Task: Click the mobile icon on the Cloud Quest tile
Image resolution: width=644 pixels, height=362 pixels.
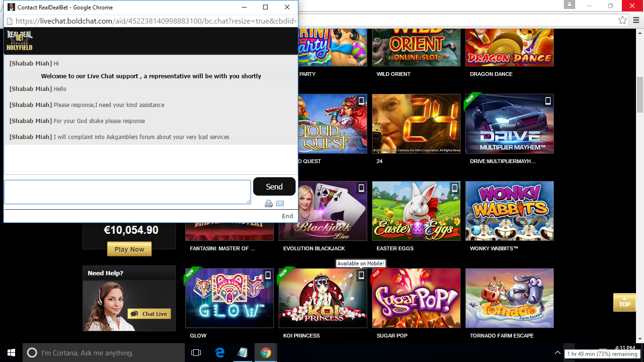Action: coord(361,101)
